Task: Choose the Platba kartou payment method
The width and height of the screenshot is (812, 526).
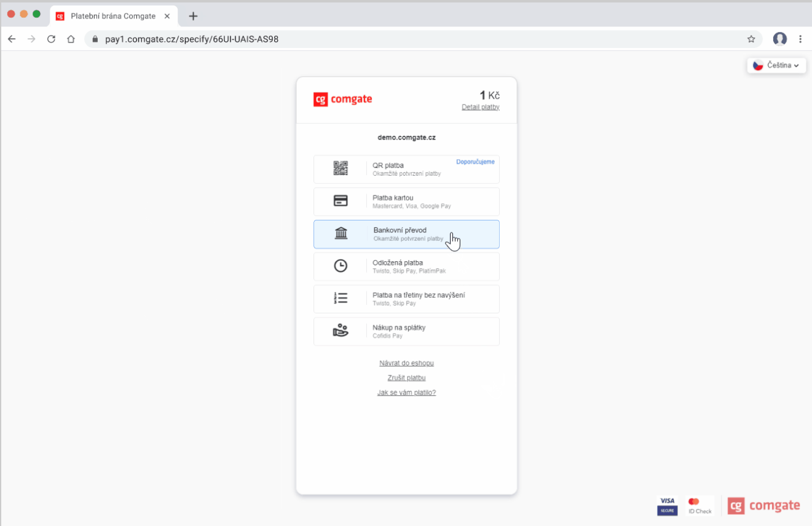Action: click(406, 202)
